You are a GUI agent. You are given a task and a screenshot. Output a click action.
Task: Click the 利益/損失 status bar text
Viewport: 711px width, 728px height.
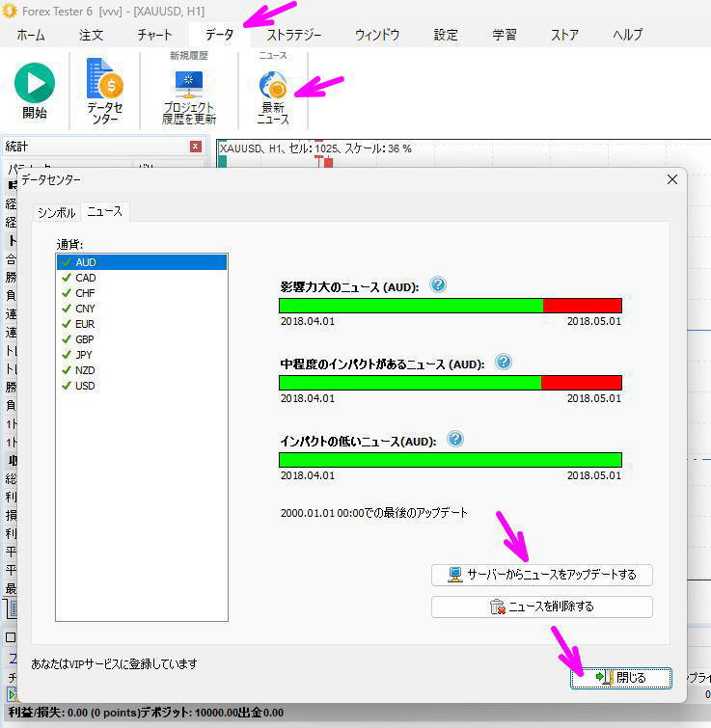[x=146, y=713]
